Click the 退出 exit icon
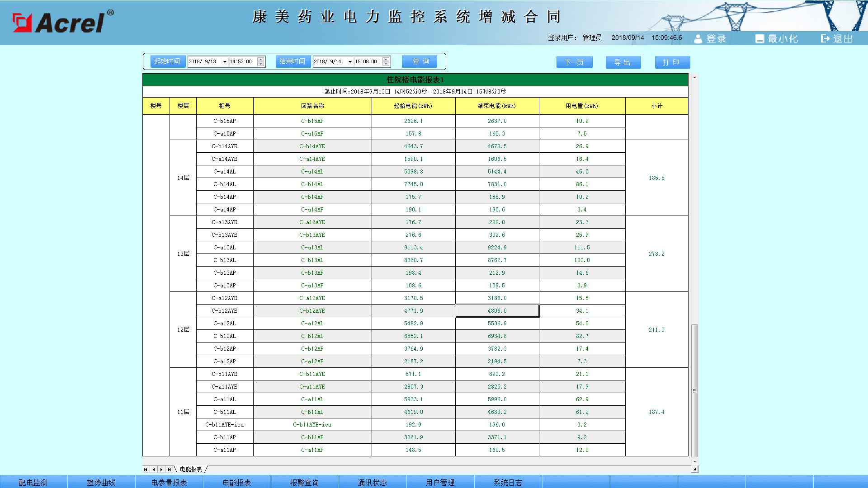The height and width of the screenshot is (488, 868). coord(826,39)
